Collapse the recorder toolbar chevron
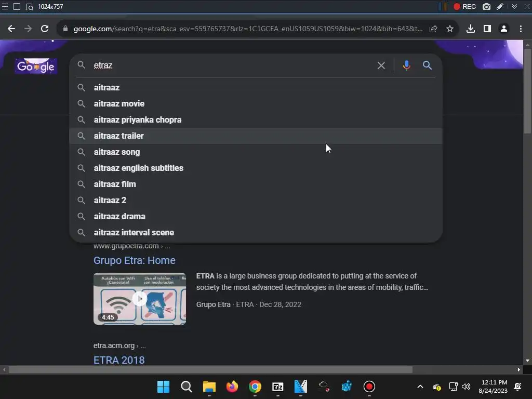 pyautogui.click(x=514, y=6)
